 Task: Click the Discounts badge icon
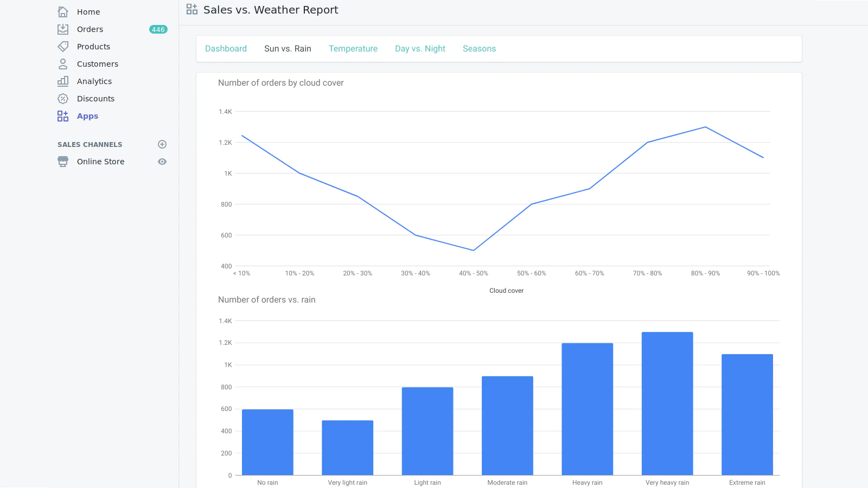[x=63, y=99]
